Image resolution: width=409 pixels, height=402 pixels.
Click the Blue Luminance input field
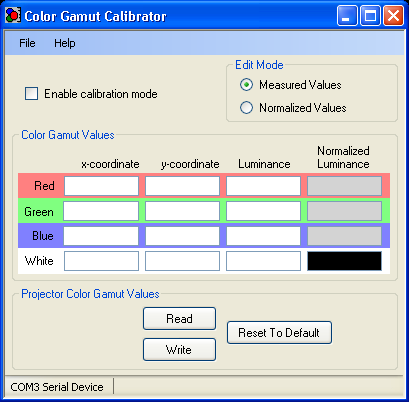pos(263,236)
